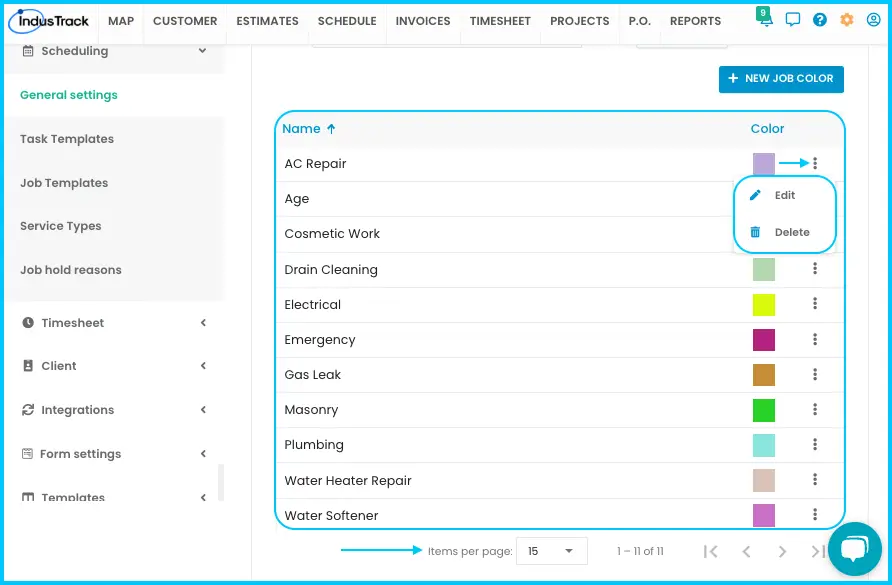Click the sidebar vertical scrollbar
This screenshot has width=892, height=585.
(221, 483)
